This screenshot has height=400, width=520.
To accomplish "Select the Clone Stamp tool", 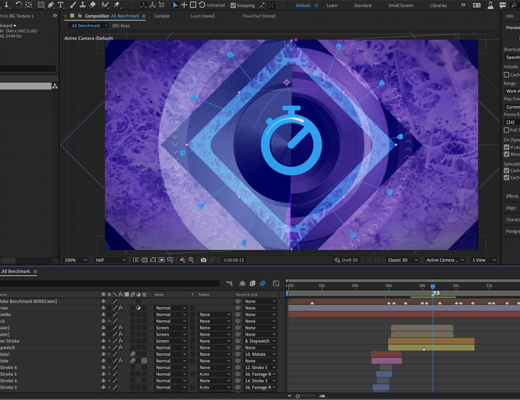I will click(x=83, y=5).
